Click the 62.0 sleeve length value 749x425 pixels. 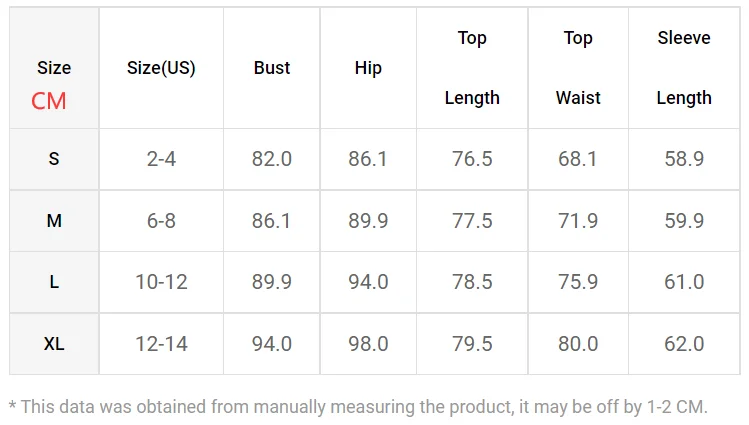point(684,344)
